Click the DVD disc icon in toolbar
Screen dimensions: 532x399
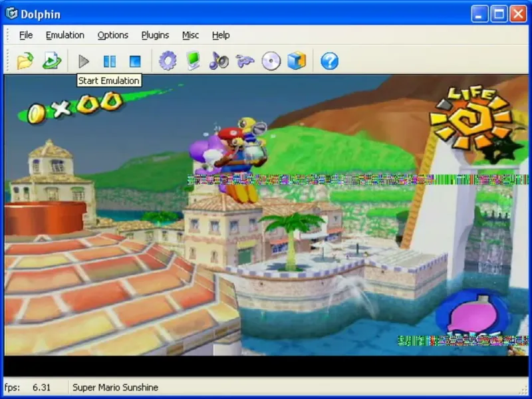(271, 61)
